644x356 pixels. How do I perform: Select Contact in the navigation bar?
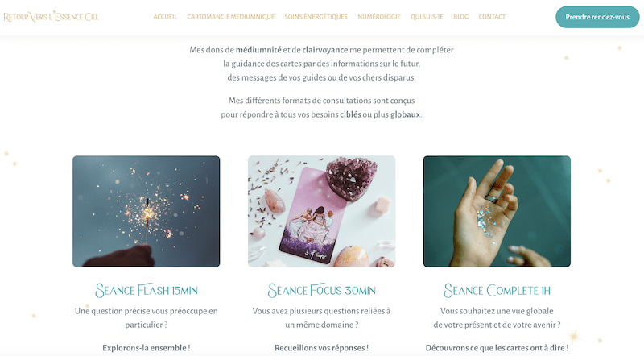coord(492,17)
